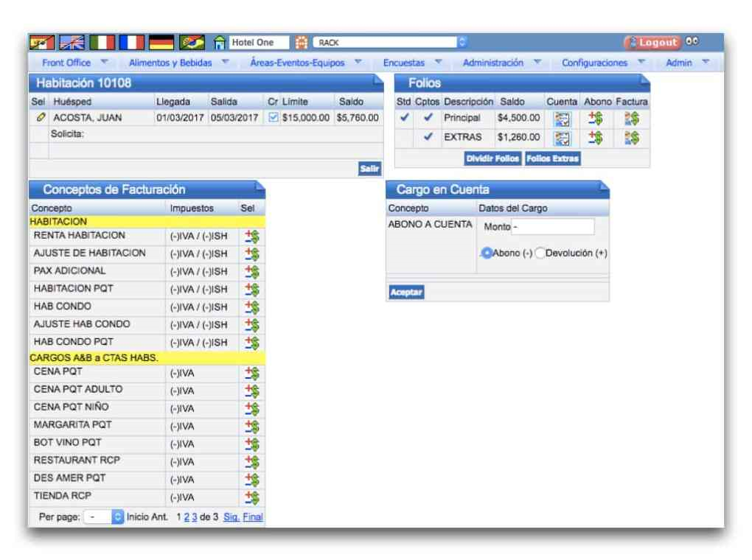Open the Factura icon for Principal folio
This screenshot has height=560, width=752.
[x=631, y=118]
